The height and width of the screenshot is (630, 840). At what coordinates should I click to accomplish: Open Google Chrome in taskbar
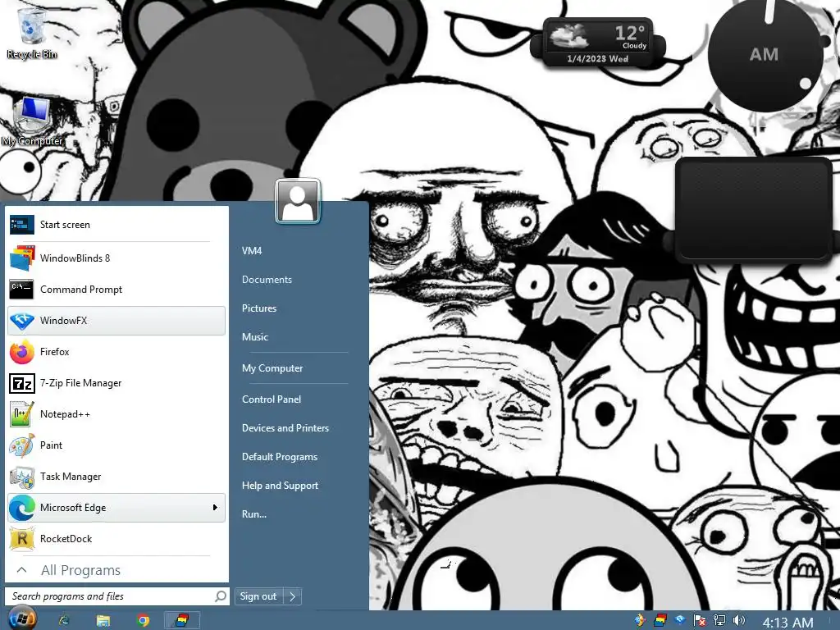pyautogui.click(x=143, y=620)
